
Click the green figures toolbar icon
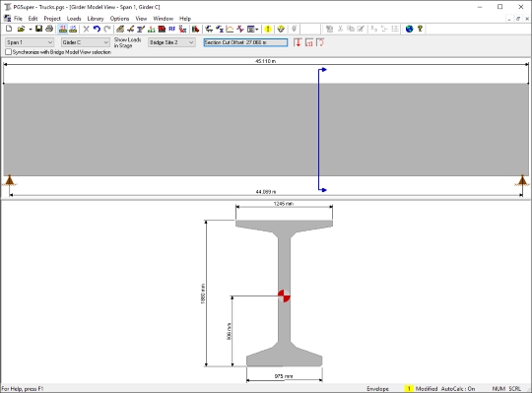coord(152,29)
